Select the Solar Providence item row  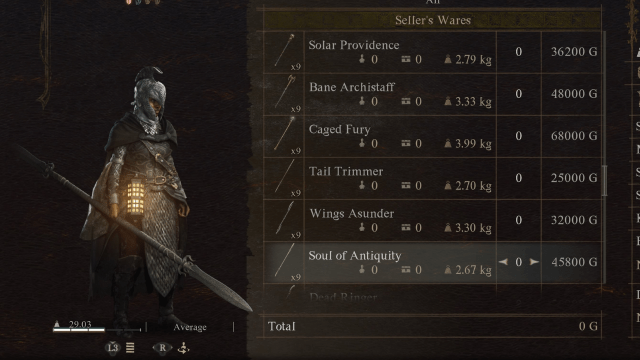tap(433, 52)
